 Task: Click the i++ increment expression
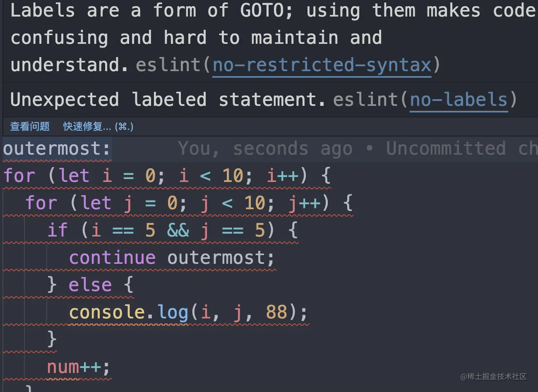(x=282, y=176)
